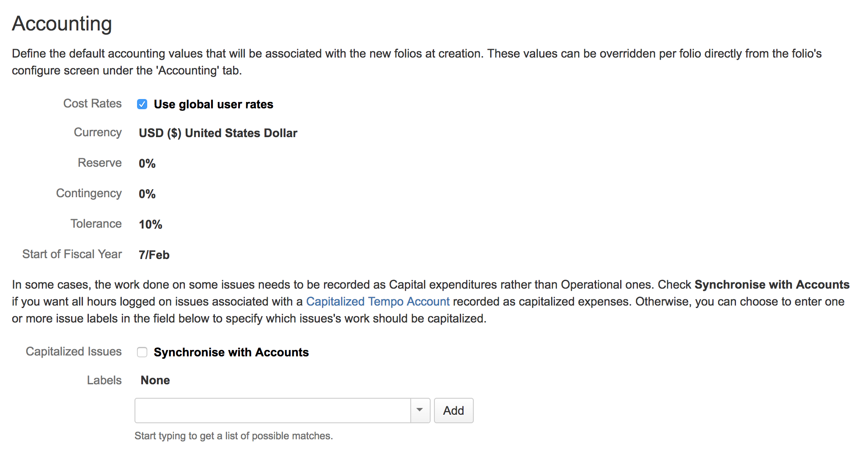Click the "Synchronise with Accounts" checkbox label text
868x452 pixels.
[231, 352]
